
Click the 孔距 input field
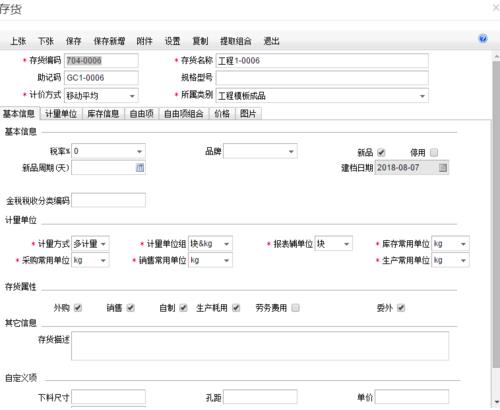tap(260, 397)
